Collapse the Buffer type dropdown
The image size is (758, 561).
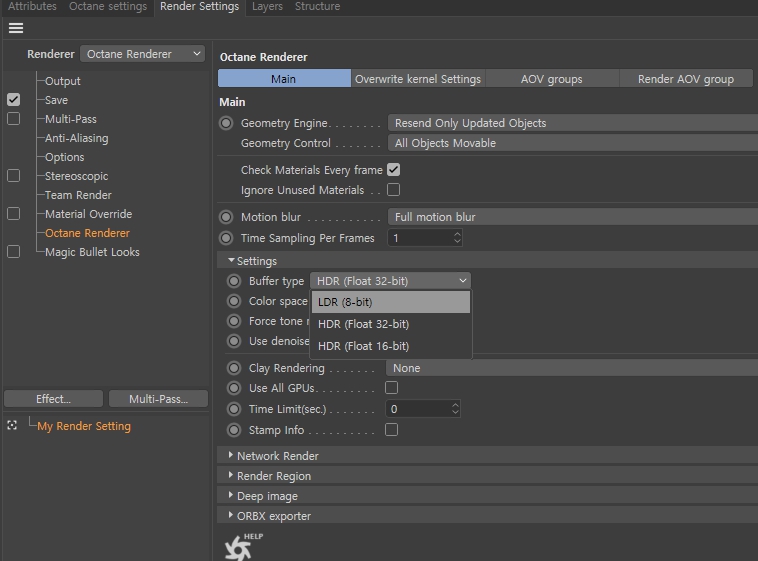[x=391, y=281]
